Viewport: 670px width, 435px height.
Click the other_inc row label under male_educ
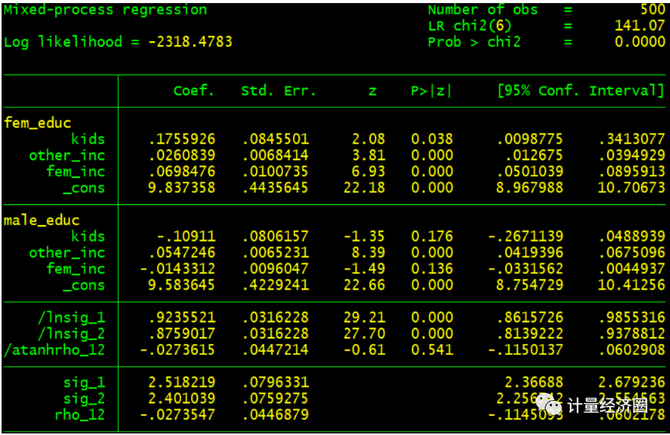67,253
